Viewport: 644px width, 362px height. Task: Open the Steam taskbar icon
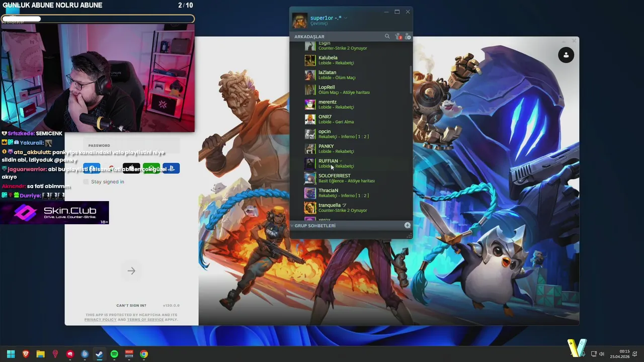click(x=100, y=354)
